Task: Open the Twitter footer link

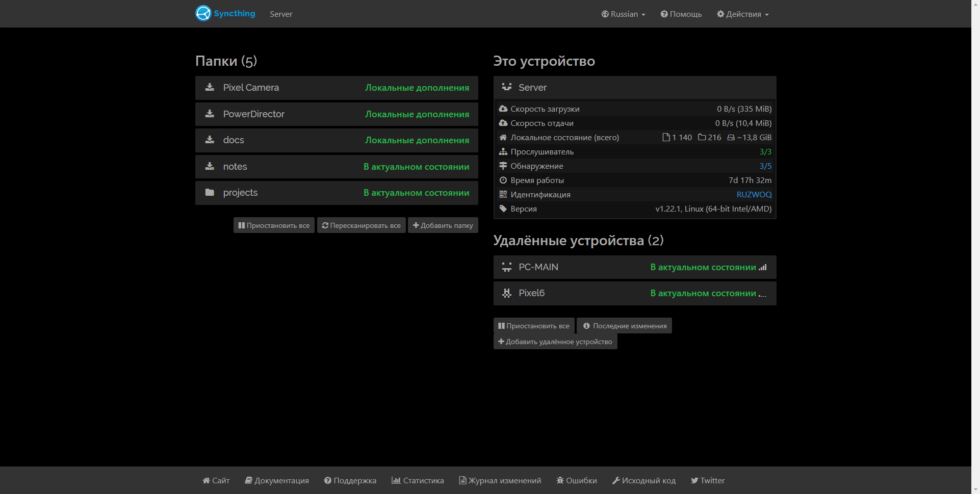Action: pyautogui.click(x=708, y=480)
